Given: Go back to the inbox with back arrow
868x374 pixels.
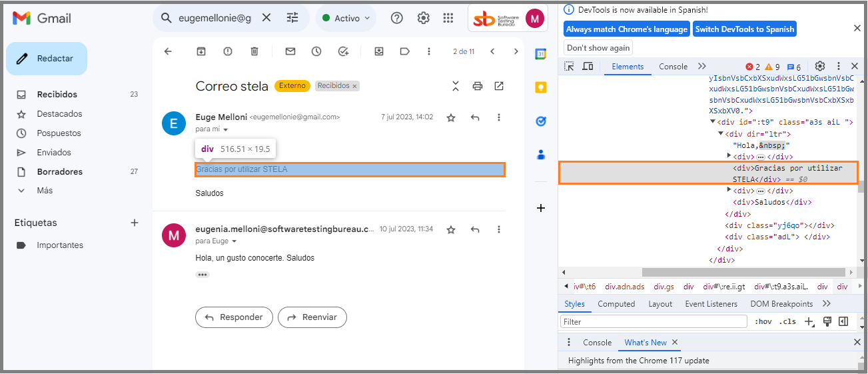Looking at the screenshot, I should 168,51.
